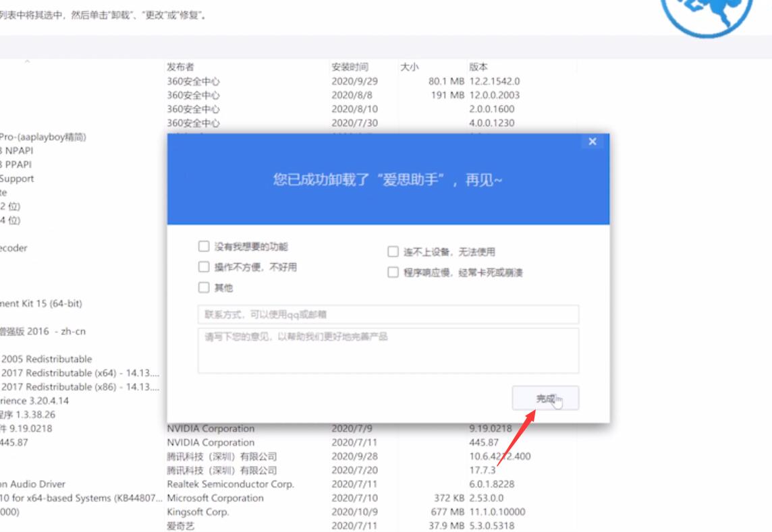Collapse sort arrow above name column
Viewport: 772px width, 532px height.
point(28,61)
